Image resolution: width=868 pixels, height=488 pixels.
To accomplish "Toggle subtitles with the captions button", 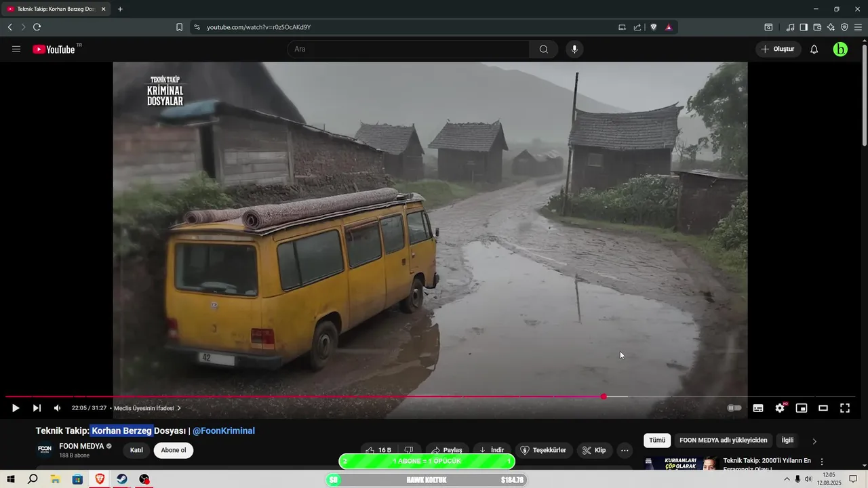I will coord(758,408).
